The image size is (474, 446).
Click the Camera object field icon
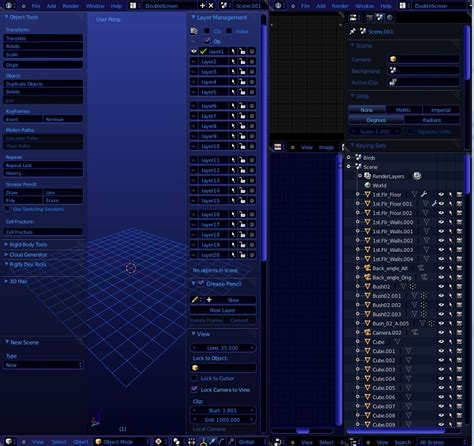click(x=393, y=59)
